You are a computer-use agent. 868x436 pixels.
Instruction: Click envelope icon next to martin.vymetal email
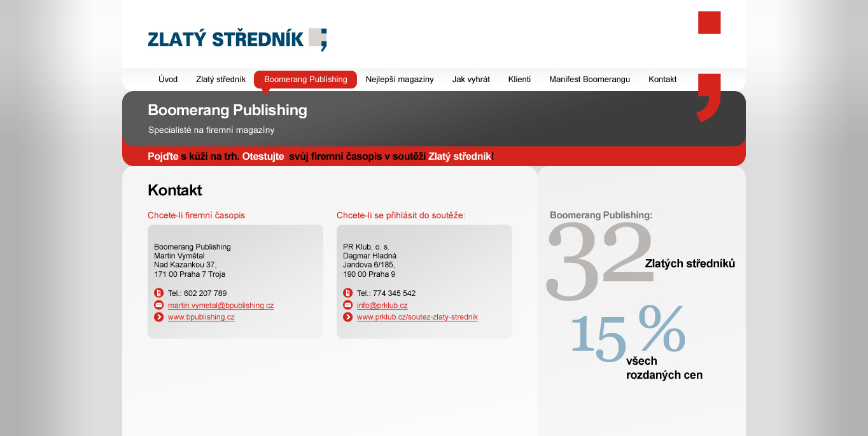[159, 306]
